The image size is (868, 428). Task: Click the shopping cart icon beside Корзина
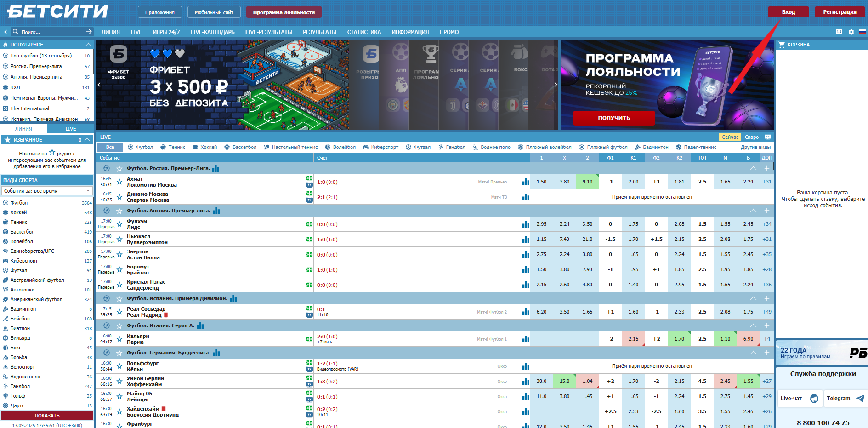[781, 45]
